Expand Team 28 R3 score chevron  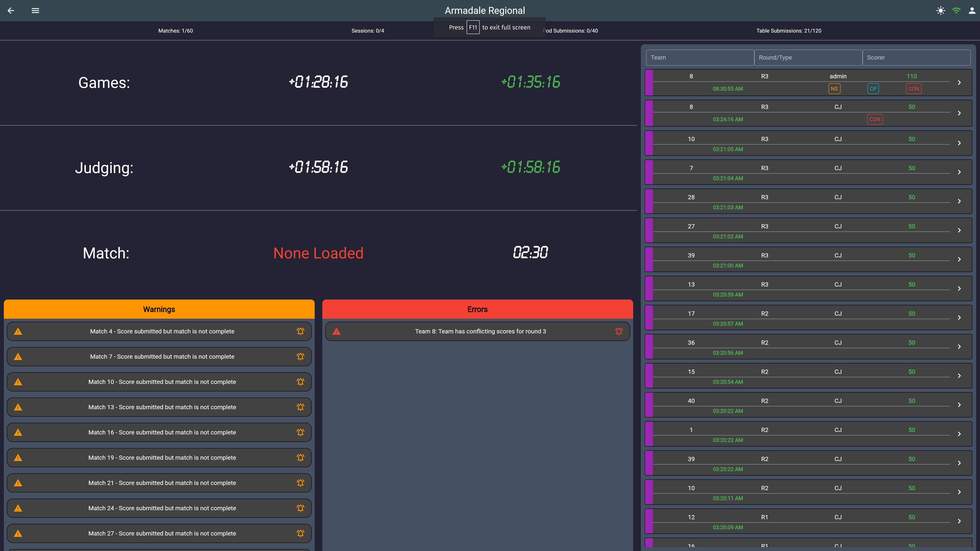coord(959,201)
